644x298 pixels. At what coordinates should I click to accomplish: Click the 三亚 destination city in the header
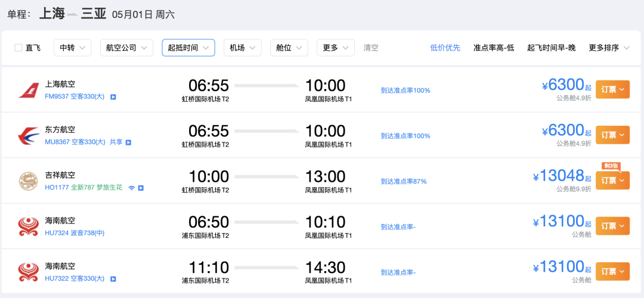93,14
